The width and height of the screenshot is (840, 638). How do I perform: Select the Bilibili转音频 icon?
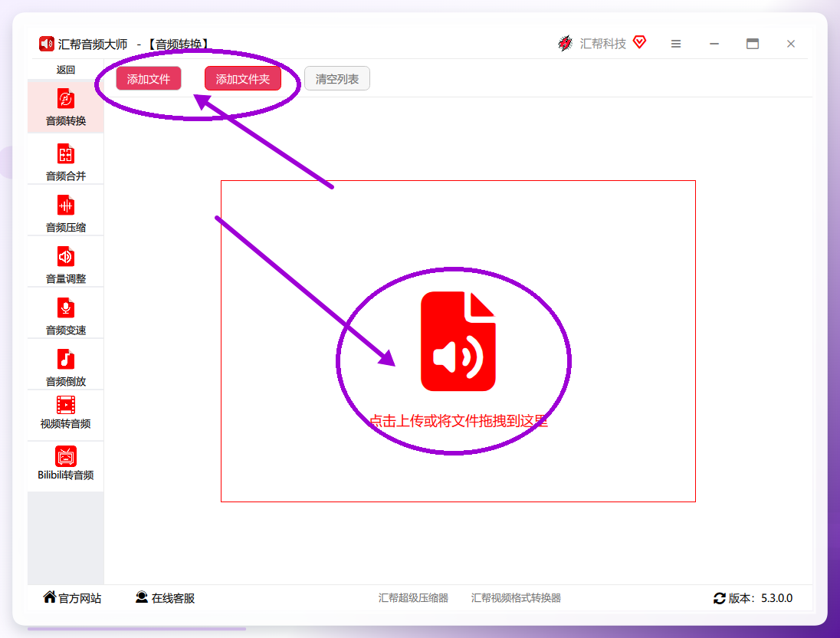pos(65,456)
